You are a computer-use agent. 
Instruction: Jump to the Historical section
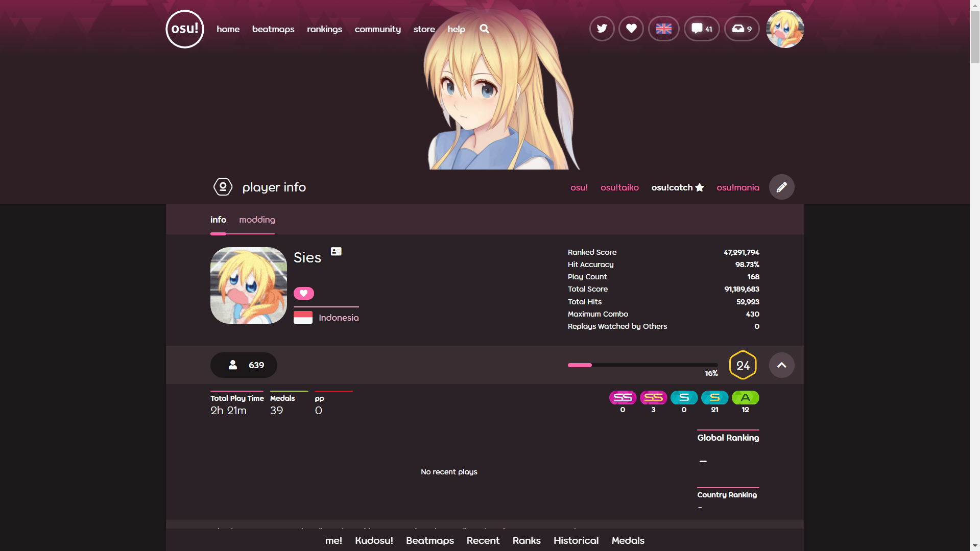[x=576, y=540]
